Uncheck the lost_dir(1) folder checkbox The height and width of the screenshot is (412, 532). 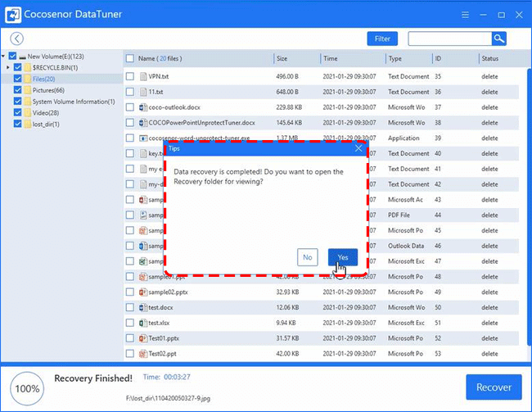[18, 124]
